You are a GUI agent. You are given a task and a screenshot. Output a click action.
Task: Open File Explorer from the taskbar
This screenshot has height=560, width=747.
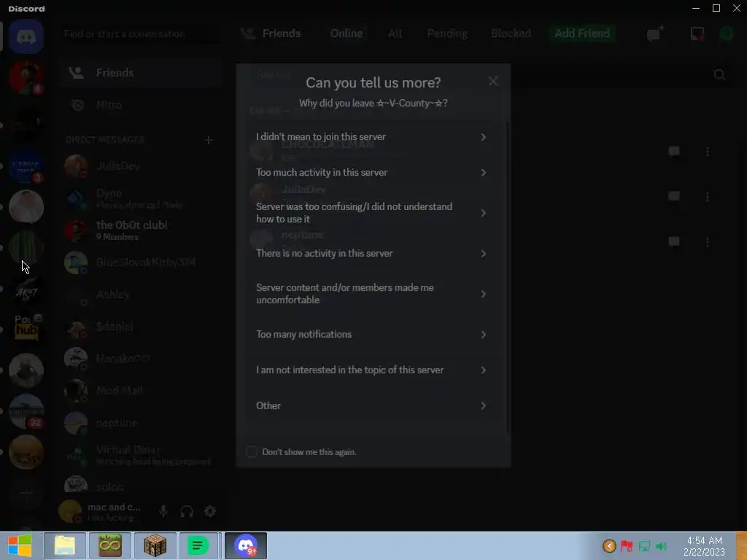tap(65, 545)
